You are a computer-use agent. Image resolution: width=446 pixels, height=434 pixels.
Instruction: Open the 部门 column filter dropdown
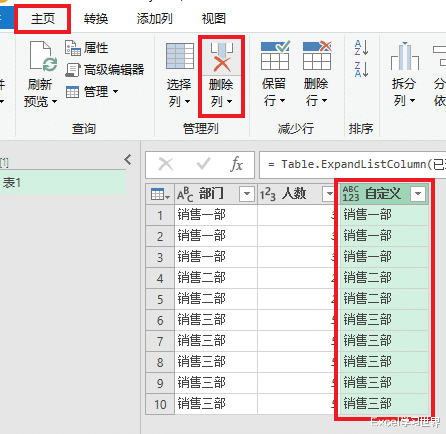pos(247,194)
